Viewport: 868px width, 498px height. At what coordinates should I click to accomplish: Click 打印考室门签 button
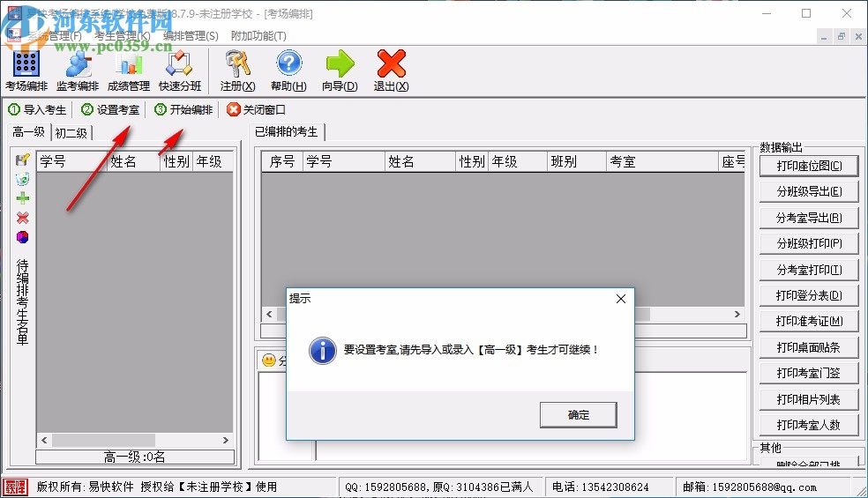(809, 373)
